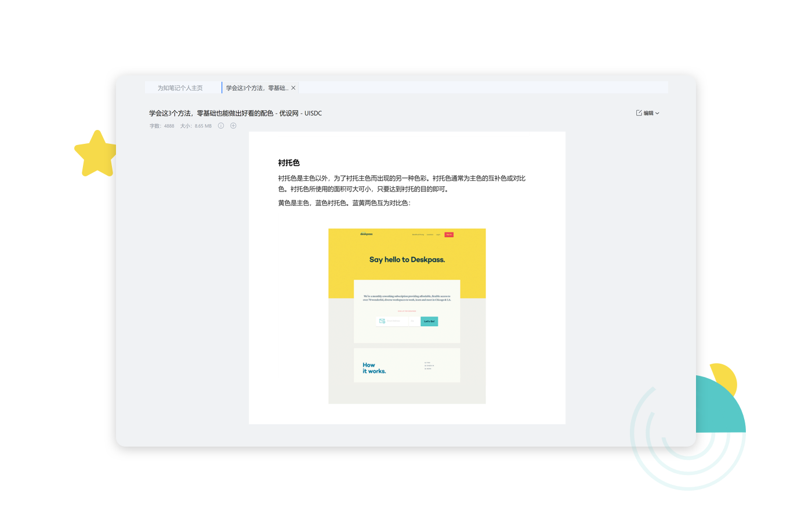Close the 学会这3个方法 tab

tap(293, 88)
